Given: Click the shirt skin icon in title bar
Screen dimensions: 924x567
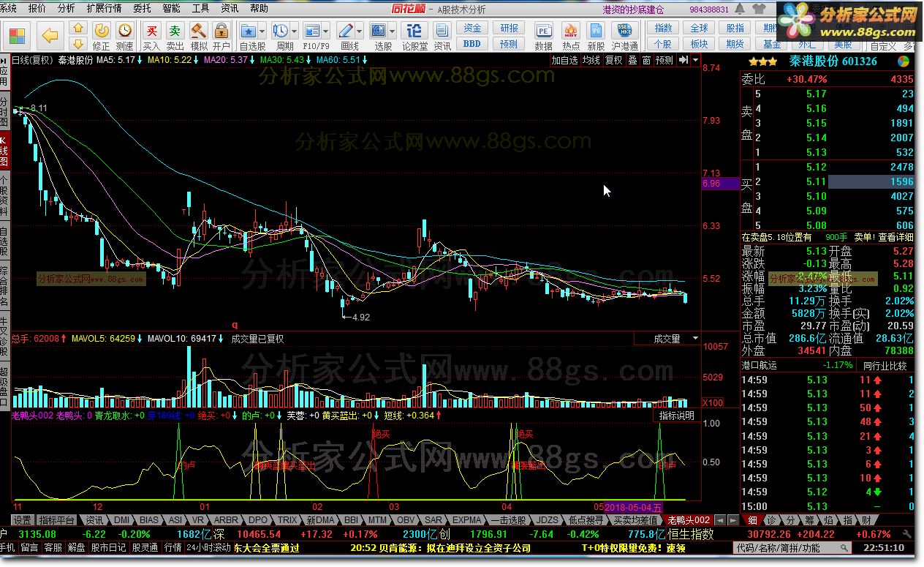Looking at the screenshot, I should [x=758, y=9].
